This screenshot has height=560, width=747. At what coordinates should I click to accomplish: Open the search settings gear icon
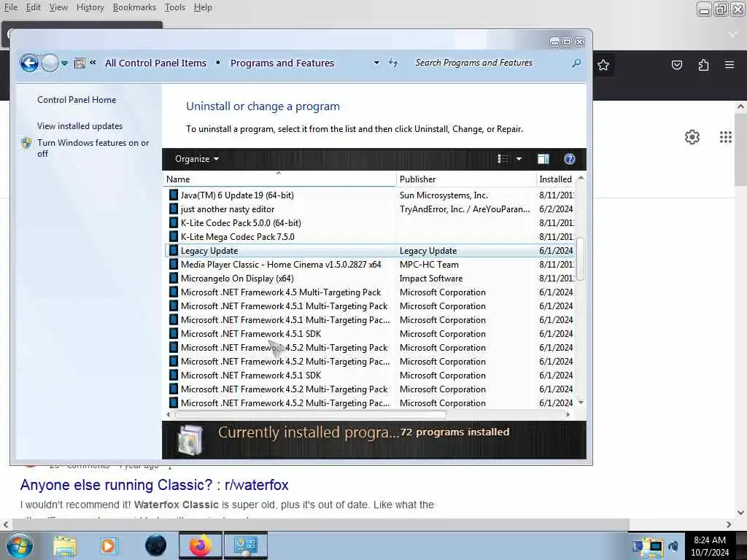click(x=692, y=137)
